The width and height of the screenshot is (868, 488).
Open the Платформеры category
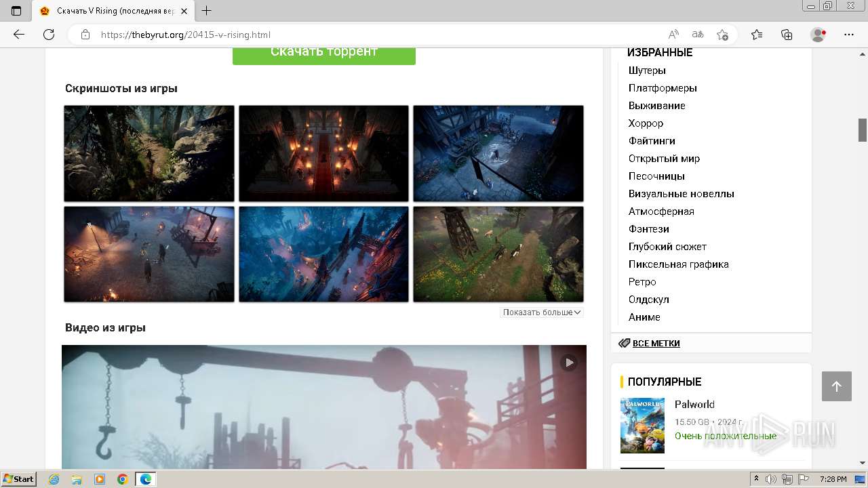pos(663,88)
